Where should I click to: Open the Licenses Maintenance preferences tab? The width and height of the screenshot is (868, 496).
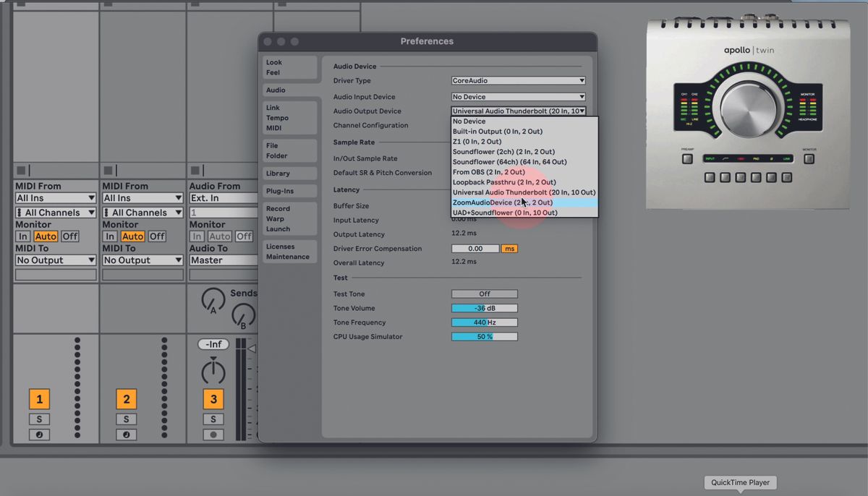tap(289, 252)
